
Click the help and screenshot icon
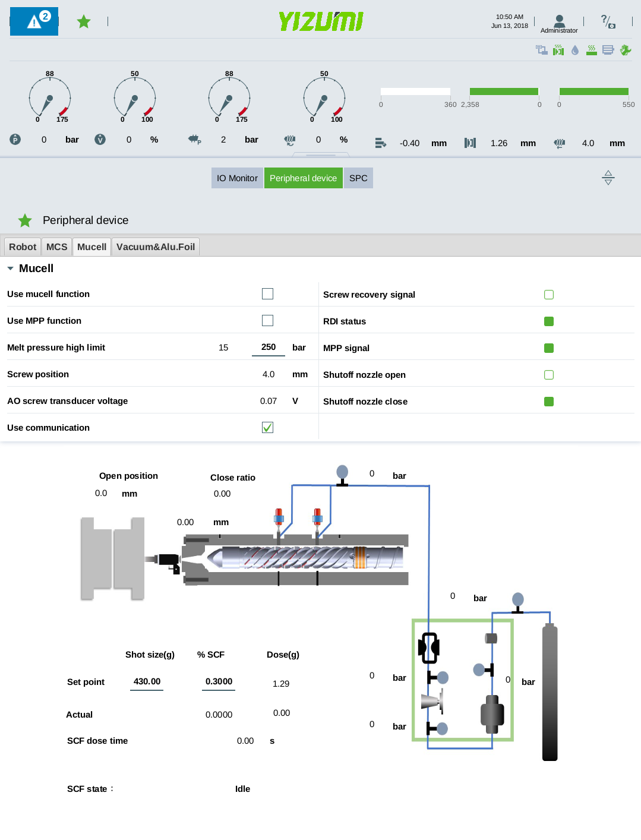coord(608,22)
